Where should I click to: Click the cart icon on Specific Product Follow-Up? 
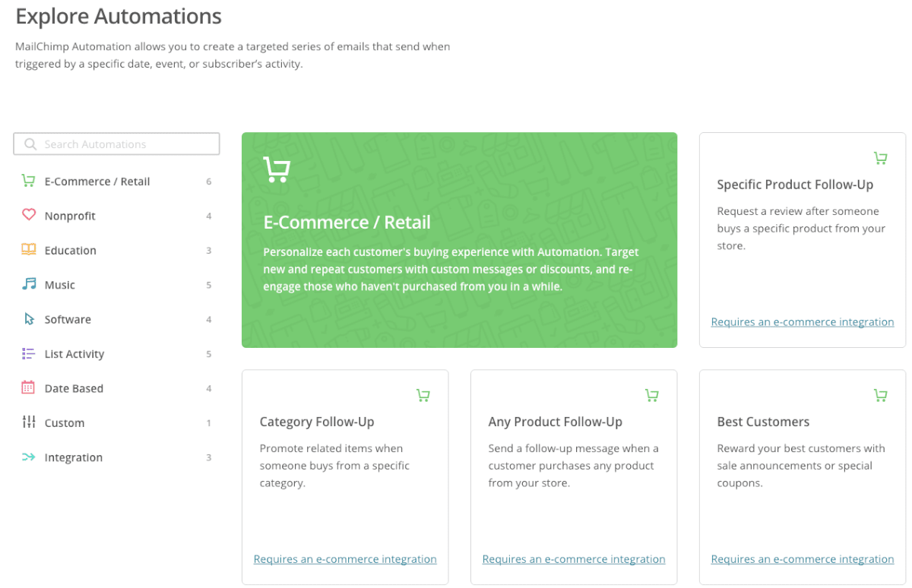pos(880,158)
